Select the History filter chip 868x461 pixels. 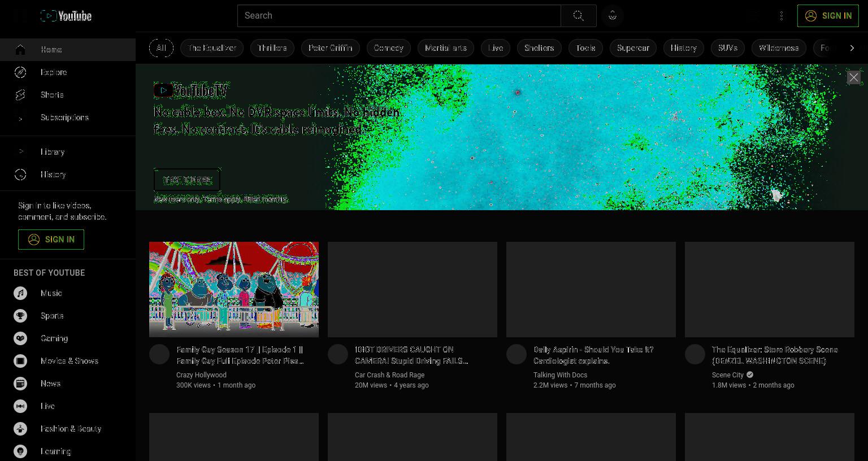(x=684, y=48)
